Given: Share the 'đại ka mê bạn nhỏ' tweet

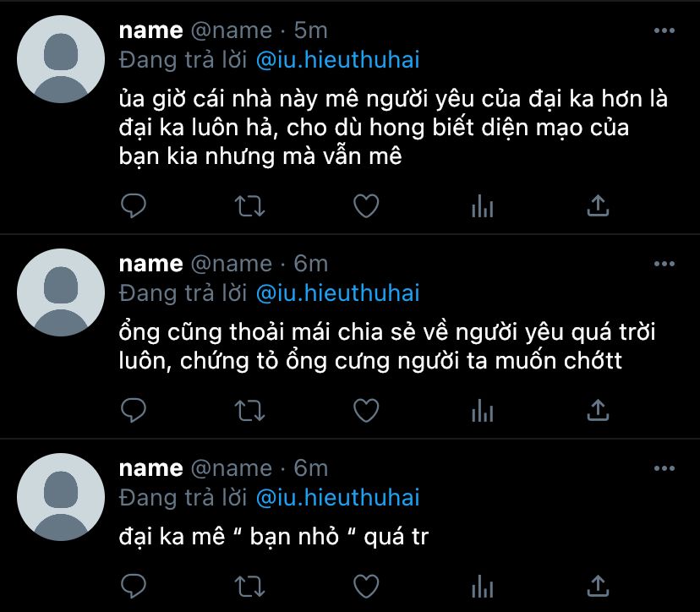Looking at the screenshot, I should [598, 586].
